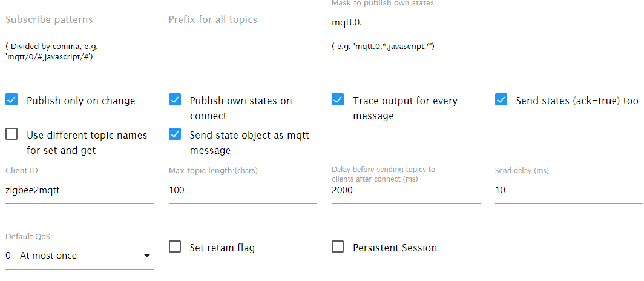The width and height of the screenshot is (644, 281).
Task: Uncheck Publish only on change checkbox
Action: [11, 100]
